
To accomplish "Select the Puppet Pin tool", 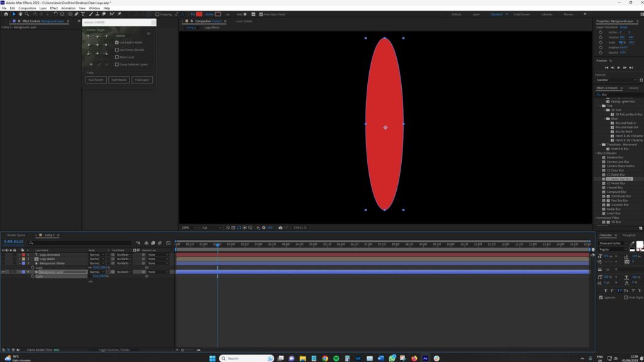I will (x=119, y=14).
